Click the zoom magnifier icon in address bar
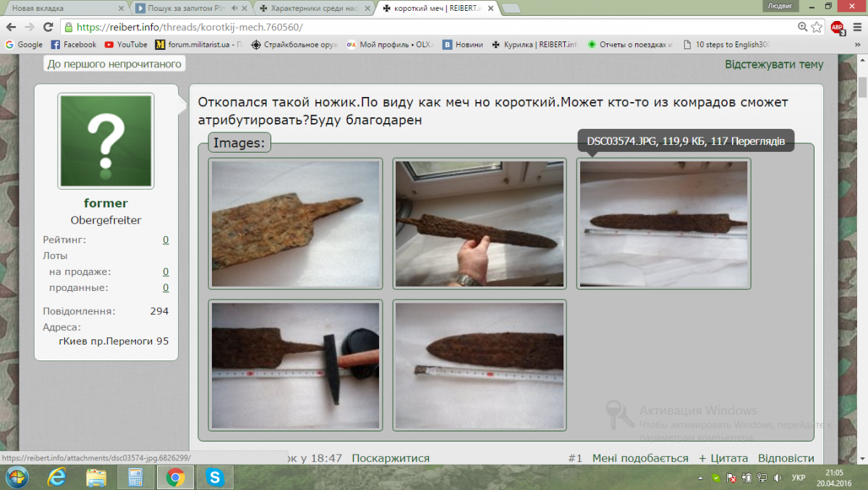Image resolution: width=868 pixels, height=490 pixels. 802,27
